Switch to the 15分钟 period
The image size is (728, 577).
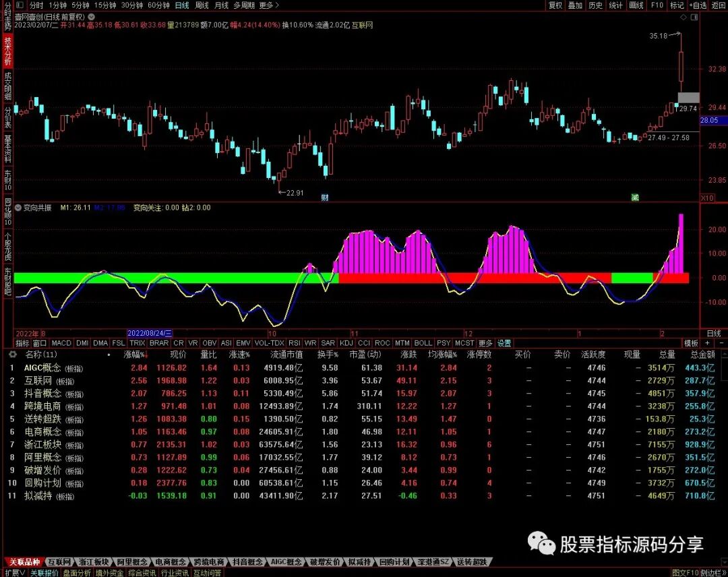(x=105, y=5)
